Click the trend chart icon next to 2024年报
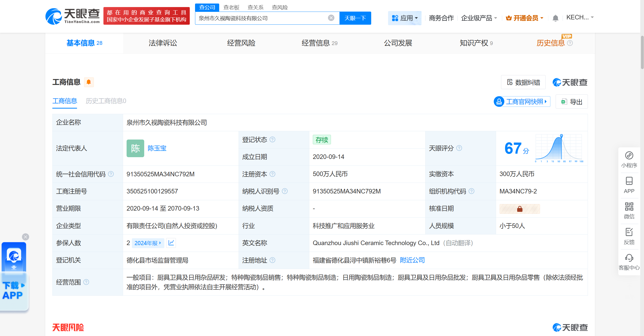Viewport: 644px width, 336px height. point(171,243)
